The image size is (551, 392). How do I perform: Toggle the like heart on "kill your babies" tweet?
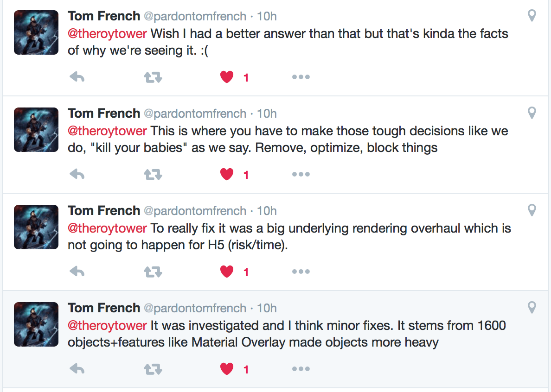227,175
